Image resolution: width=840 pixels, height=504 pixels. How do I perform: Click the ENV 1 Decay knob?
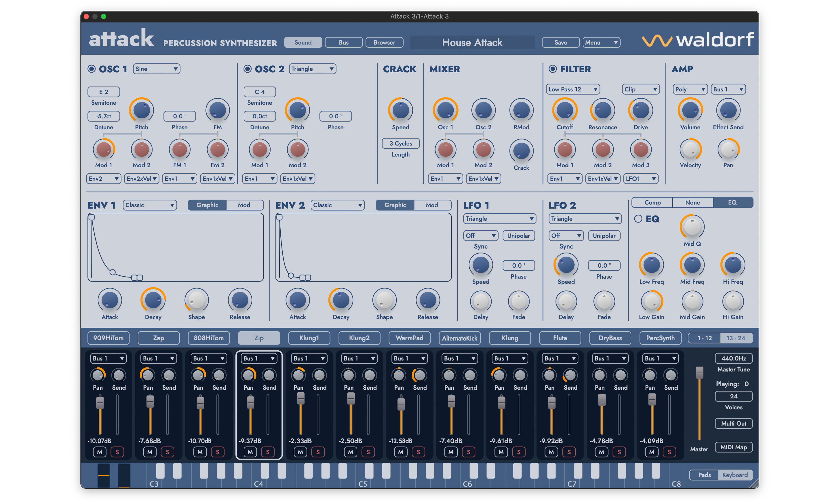tap(153, 300)
